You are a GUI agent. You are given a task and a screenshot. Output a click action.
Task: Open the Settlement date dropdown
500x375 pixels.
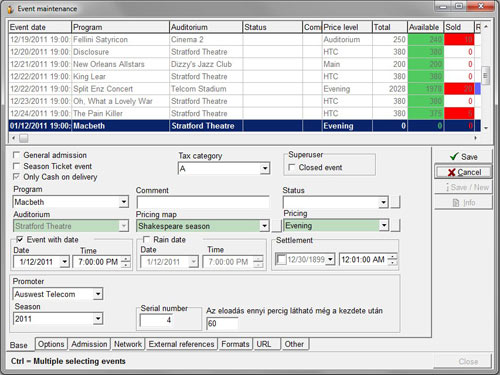[330, 259]
